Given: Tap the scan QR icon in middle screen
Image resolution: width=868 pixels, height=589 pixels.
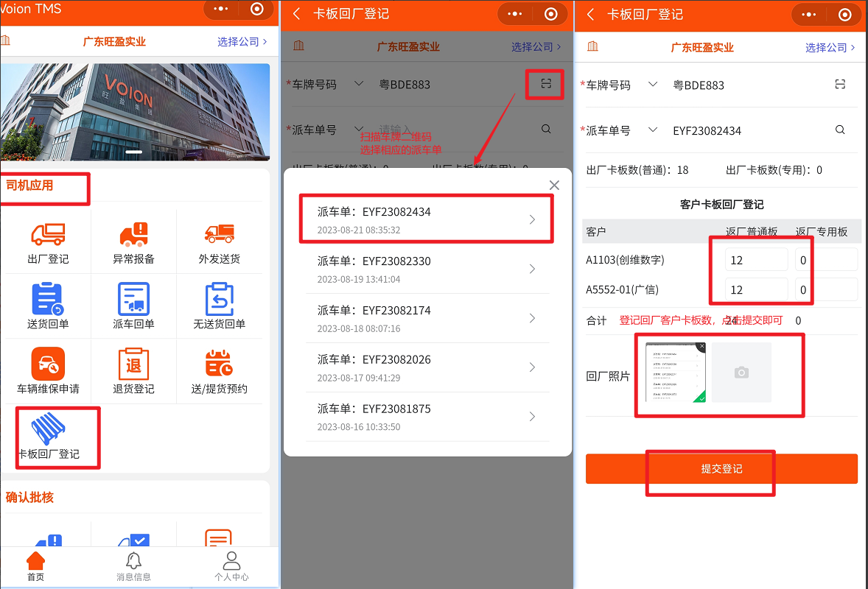Looking at the screenshot, I should (546, 83).
